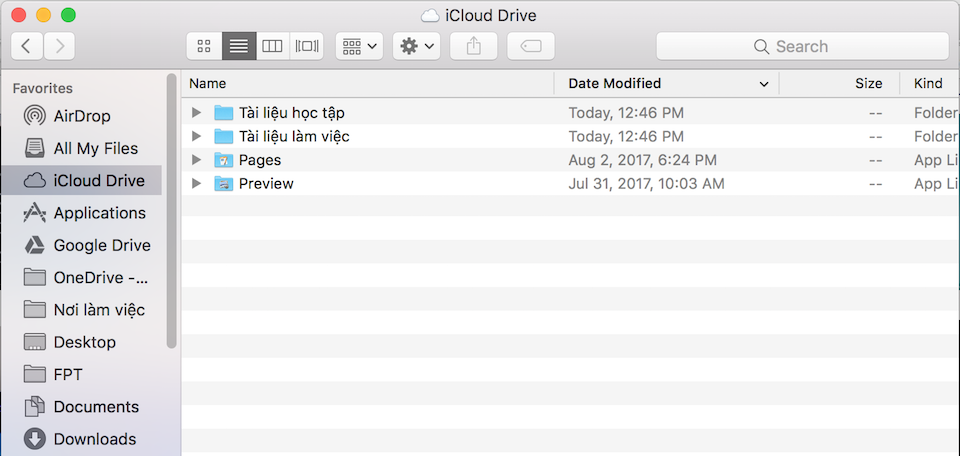Open the Action gear dropdown menu
Viewport: 960px width, 456px height.
click(x=416, y=46)
